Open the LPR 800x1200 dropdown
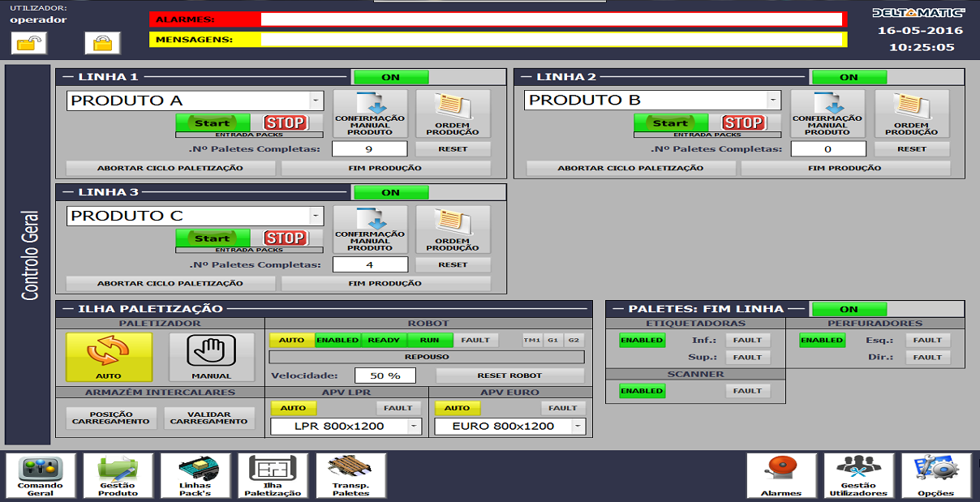Viewport: 980px width, 502px height. (413, 427)
